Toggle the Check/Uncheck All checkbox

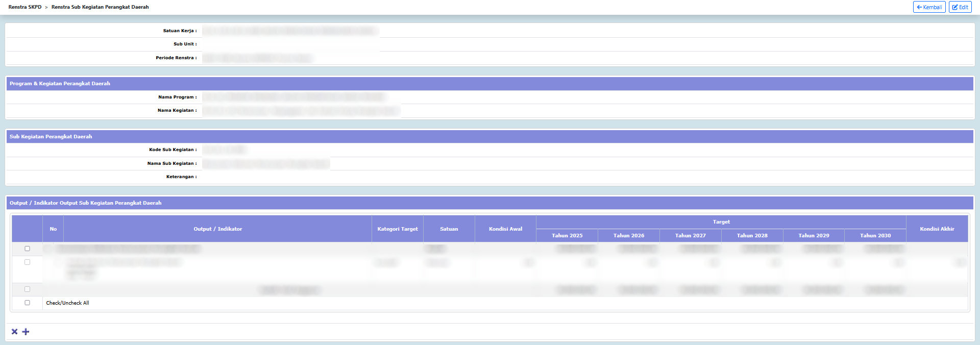28,303
